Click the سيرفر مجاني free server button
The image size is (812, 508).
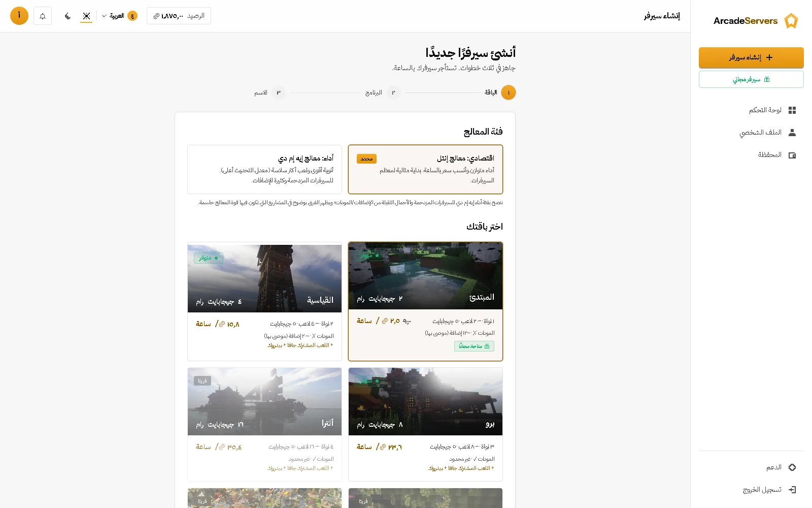coord(751,79)
